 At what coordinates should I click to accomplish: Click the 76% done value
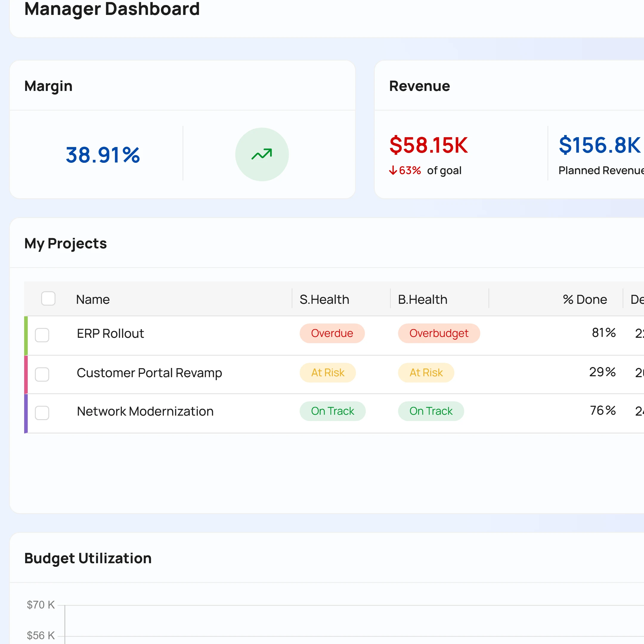click(603, 410)
